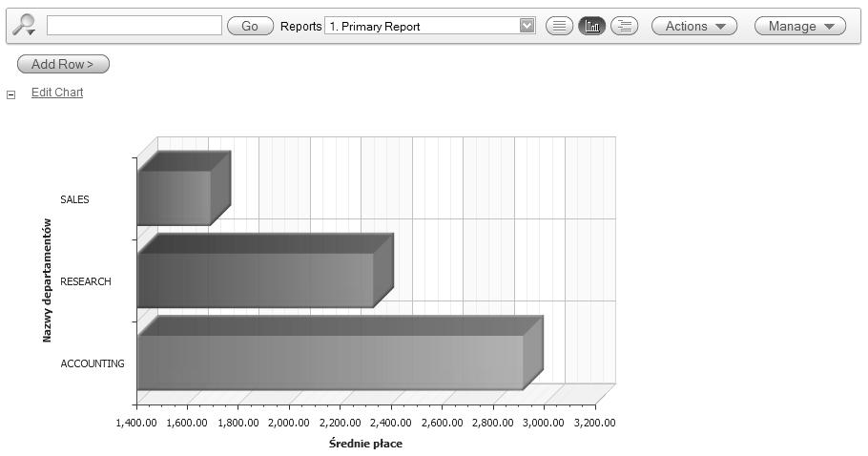Click the ACCOUNTING bar in the chart
The image size is (868, 456).
340,353
